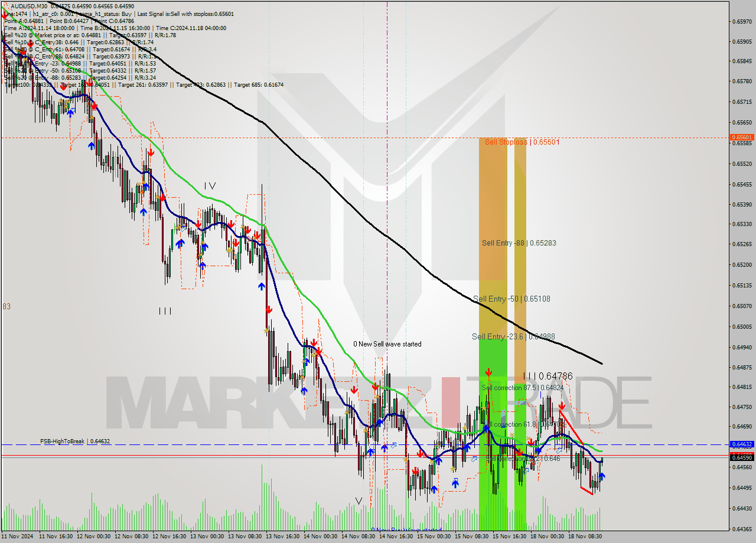Click the 13 Nov 00:30 time axis label
This screenshot has height=543, width=756.
click(x=208, y=537)
